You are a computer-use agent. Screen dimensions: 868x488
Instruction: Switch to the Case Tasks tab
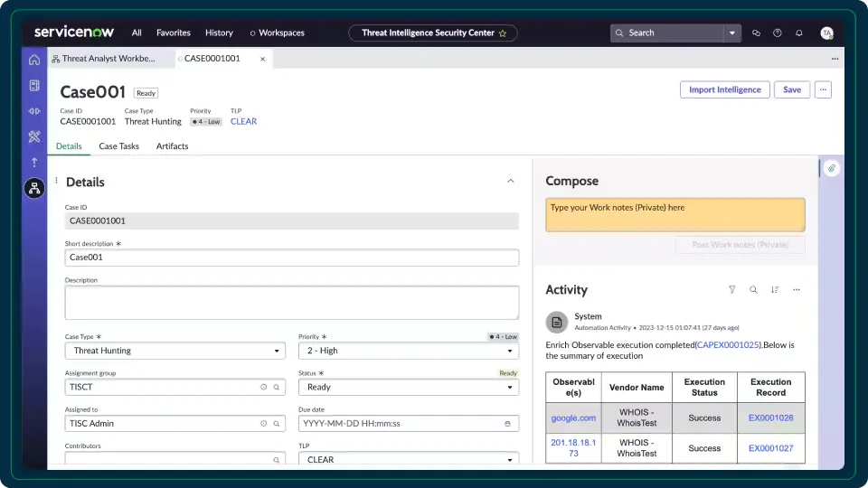point(119,146)
